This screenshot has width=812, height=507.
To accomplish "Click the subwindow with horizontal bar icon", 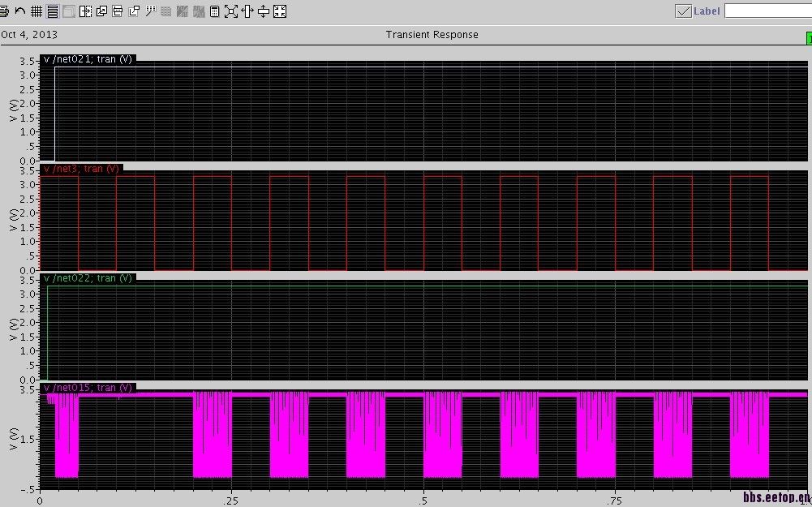I will (x=118, y=11).
